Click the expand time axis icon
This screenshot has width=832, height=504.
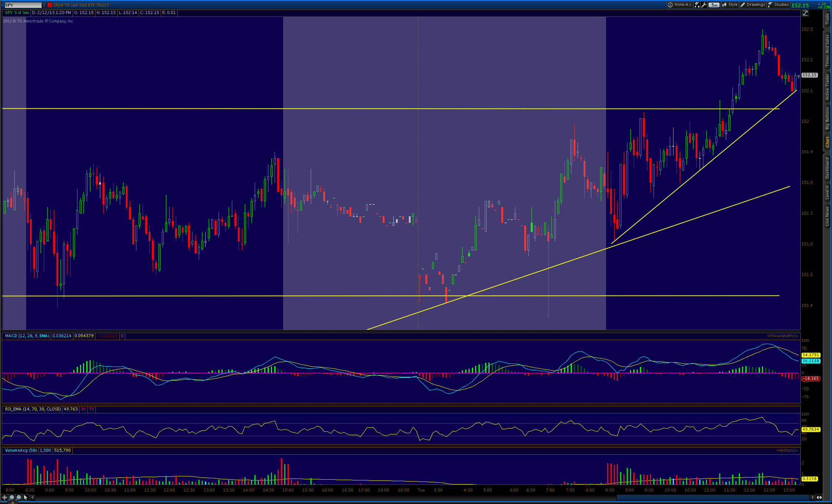tap(819, 497)
